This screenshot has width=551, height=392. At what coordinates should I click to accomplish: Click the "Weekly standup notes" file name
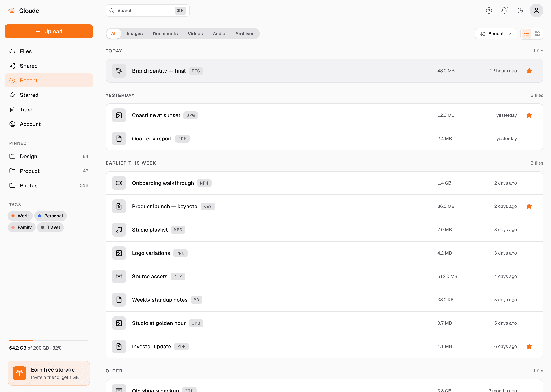pyautogui.click(x=160, y=300)
